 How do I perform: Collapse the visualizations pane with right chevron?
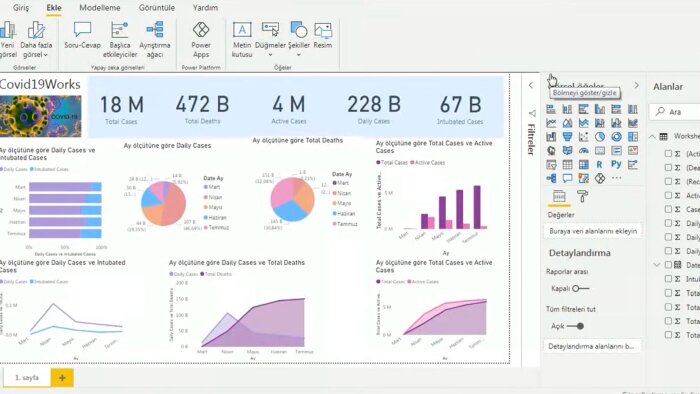pos(637,85)
